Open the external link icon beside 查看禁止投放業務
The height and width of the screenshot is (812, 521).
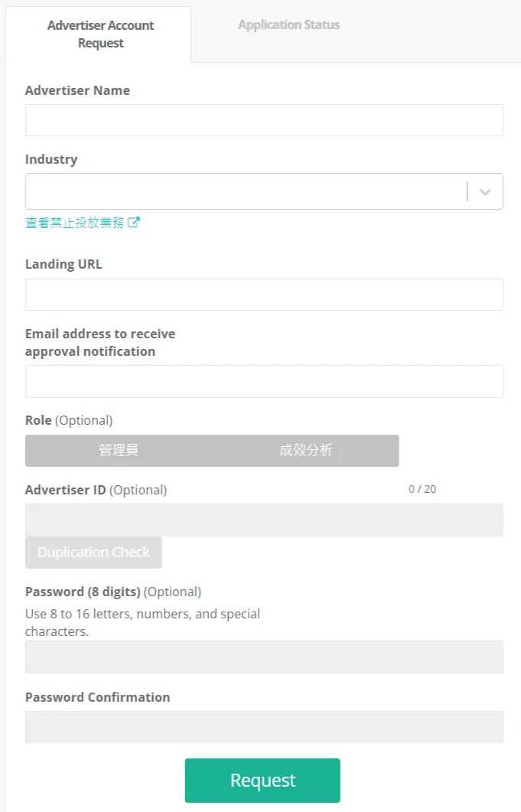[x=134, y=223]
